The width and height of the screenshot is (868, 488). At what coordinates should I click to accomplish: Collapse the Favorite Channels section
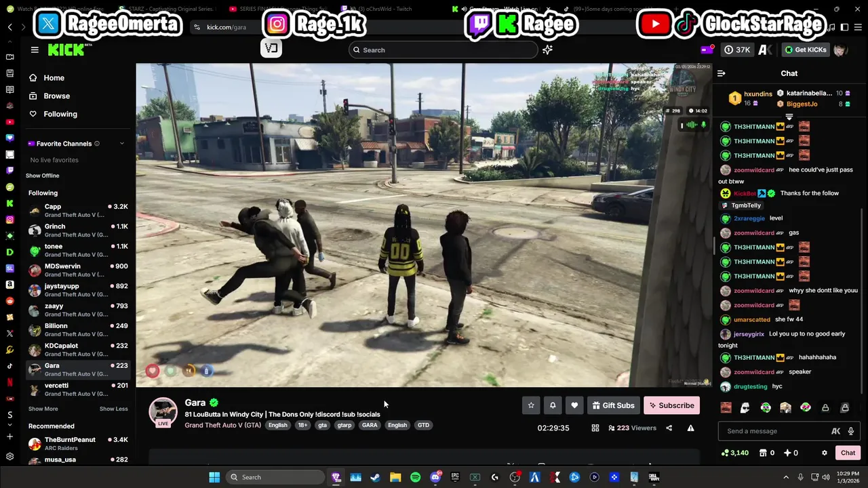[122, 144]
